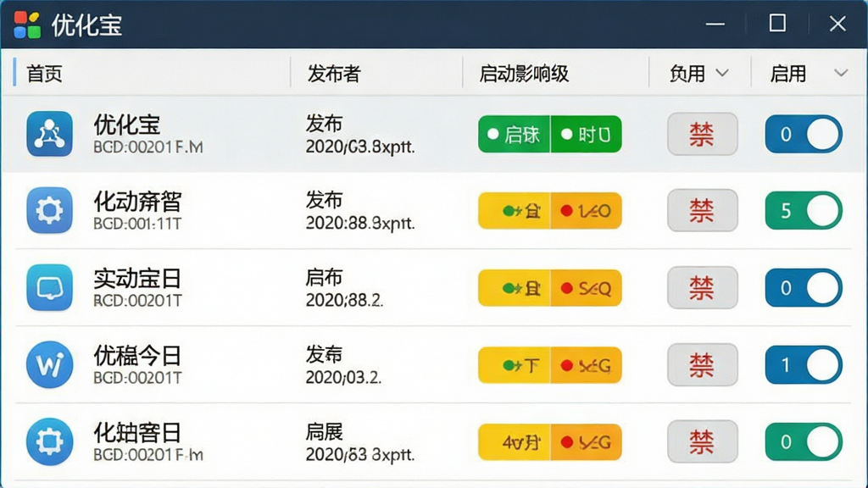Select the 化妯窖日 entry name

pyautogui.click(x=137, y=432)
